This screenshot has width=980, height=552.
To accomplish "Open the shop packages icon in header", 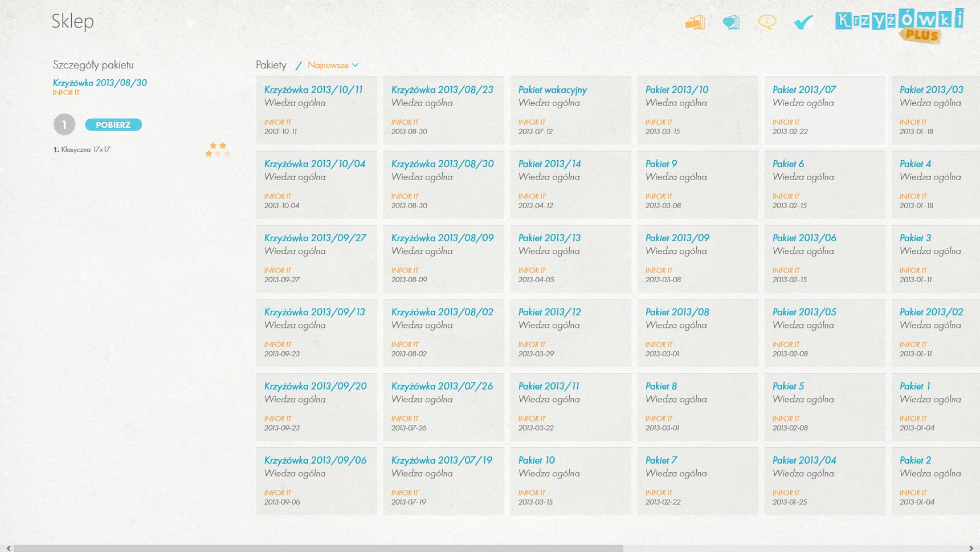I will (x=695, y=22).
